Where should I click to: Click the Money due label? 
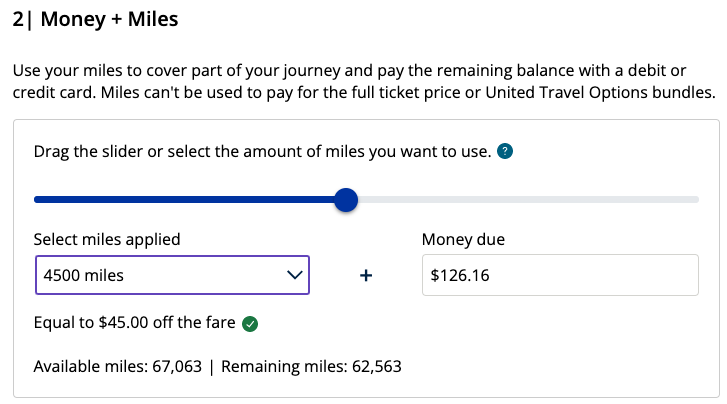click(463, 239)
